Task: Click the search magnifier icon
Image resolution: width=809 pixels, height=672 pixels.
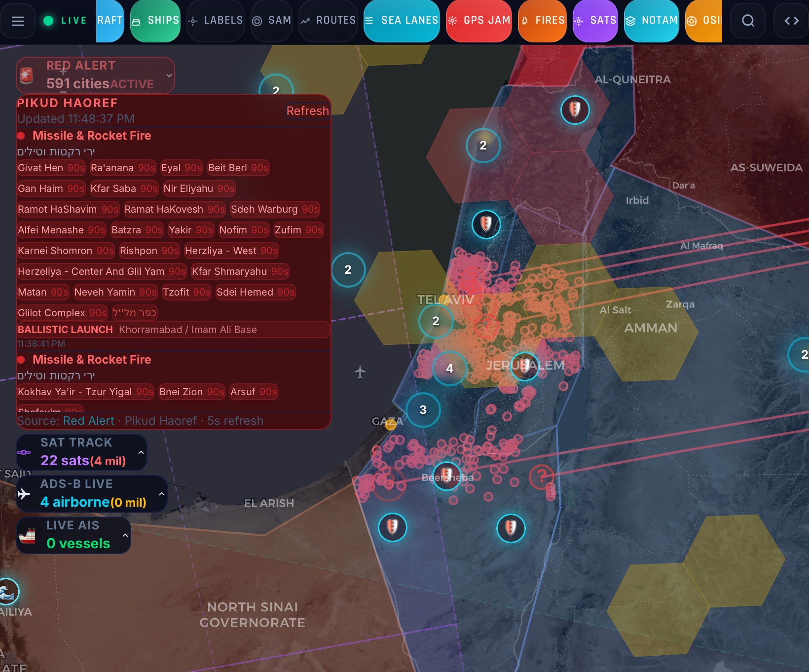Action: pyautogui.click(x=748, y=21)
